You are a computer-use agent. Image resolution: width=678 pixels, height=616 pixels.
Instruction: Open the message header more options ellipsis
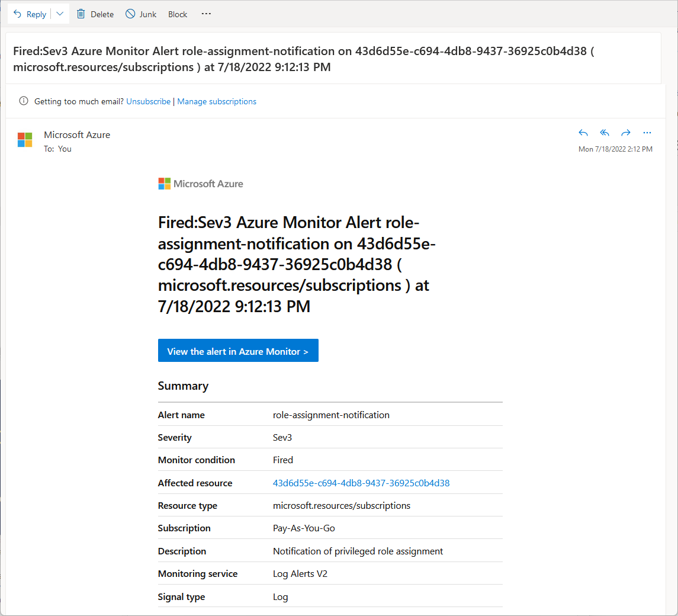click(x=647, y=133)
